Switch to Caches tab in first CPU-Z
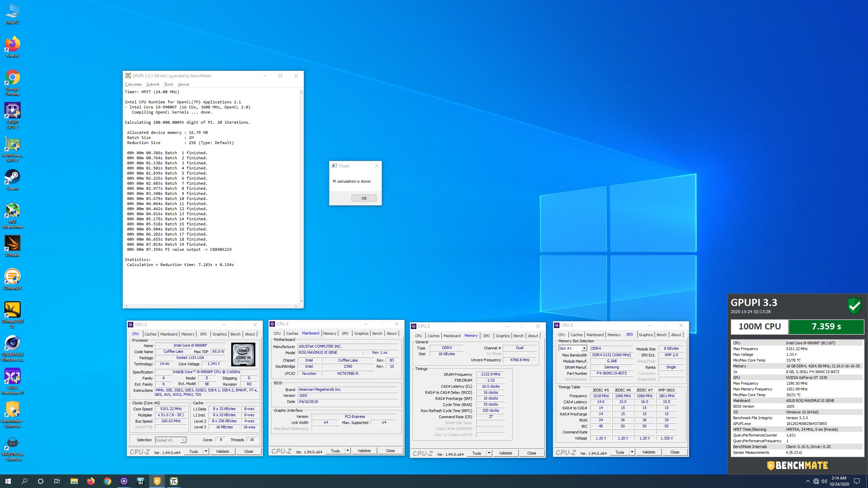The height and width of the screenshot is (488, 868). tap(151, 334)
